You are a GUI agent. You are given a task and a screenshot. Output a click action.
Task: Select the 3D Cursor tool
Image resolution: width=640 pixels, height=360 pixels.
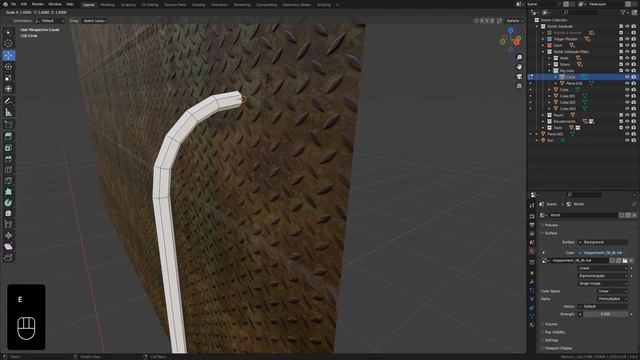pos(9,43)
